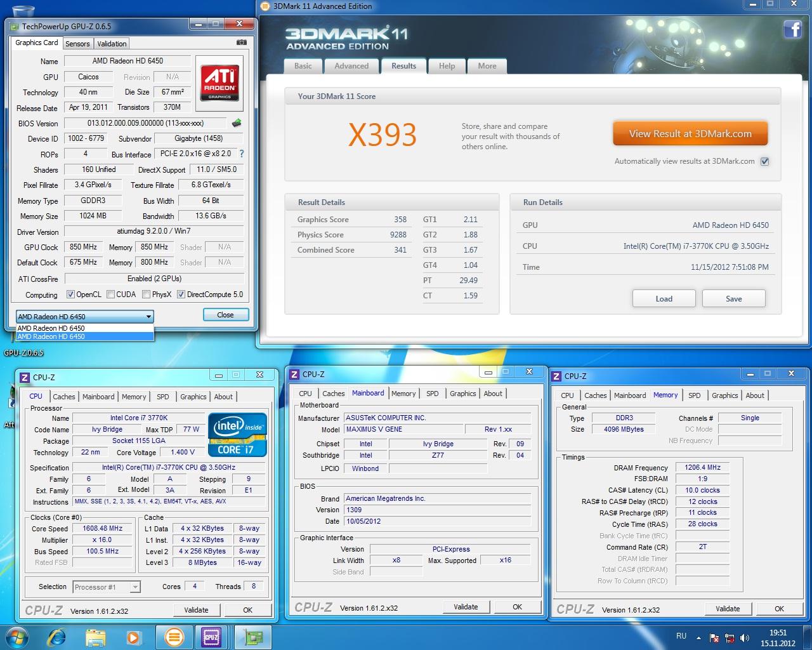Click the network tray icon
Viewport: 812px width, 650px height.
tap(729, 638)
